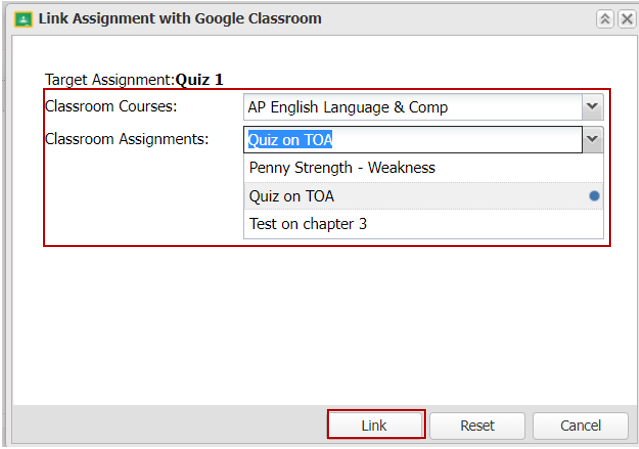
Task: Reset the dialog selections
Action: point(477,425)
